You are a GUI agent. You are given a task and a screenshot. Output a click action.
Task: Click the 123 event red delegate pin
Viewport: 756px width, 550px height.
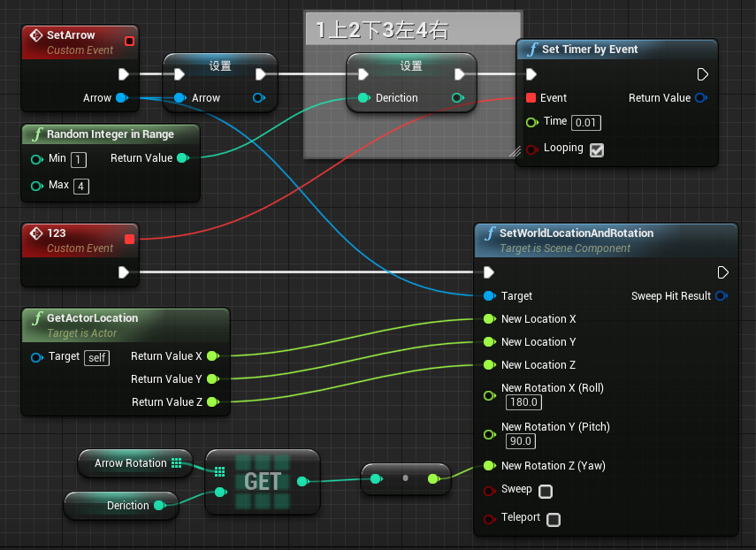[x=130, y=239]
